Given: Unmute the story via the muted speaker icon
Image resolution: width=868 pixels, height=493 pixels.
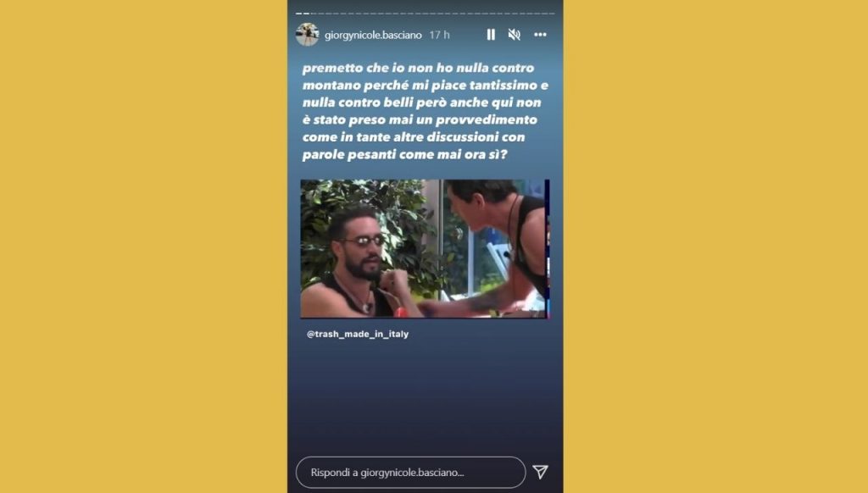Looking at the screenshot, I should click(x=515, y=34).
